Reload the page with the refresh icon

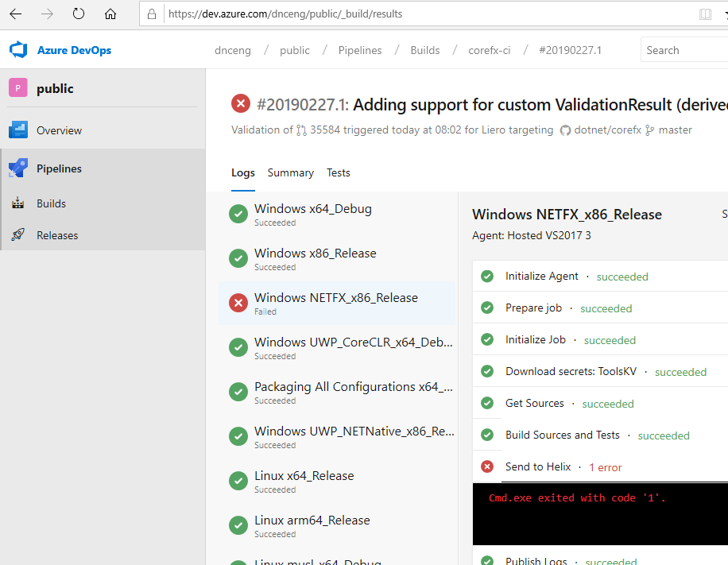tap(79, 14)
